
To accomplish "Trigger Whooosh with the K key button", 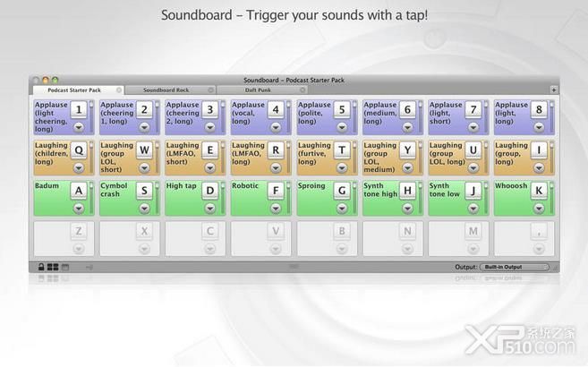I will coord(539,191).
